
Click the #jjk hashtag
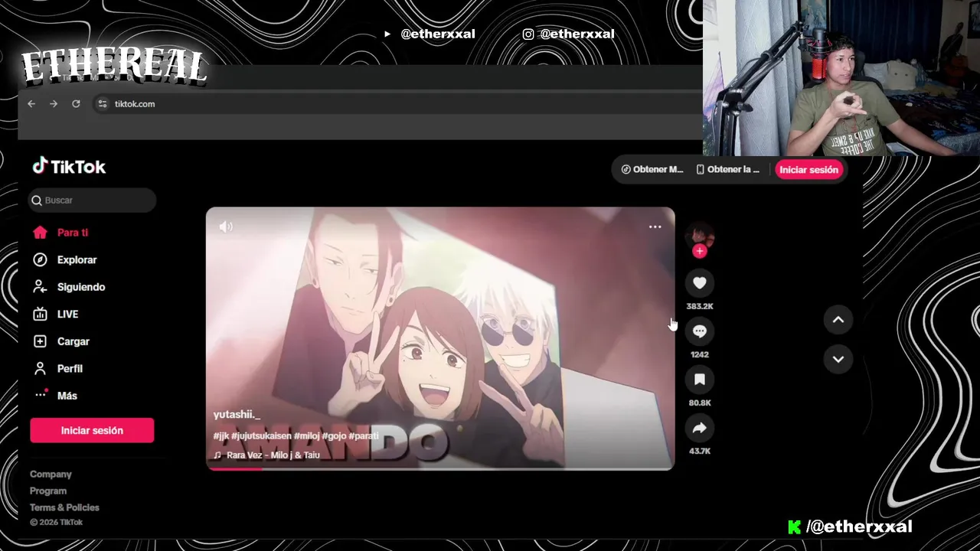point(221,436)
